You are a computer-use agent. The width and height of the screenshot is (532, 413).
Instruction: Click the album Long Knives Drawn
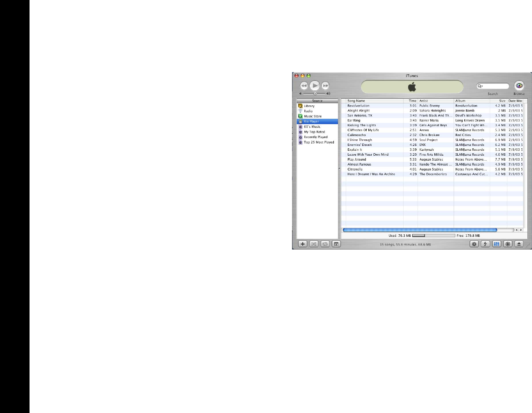click(x=470, y=120)
